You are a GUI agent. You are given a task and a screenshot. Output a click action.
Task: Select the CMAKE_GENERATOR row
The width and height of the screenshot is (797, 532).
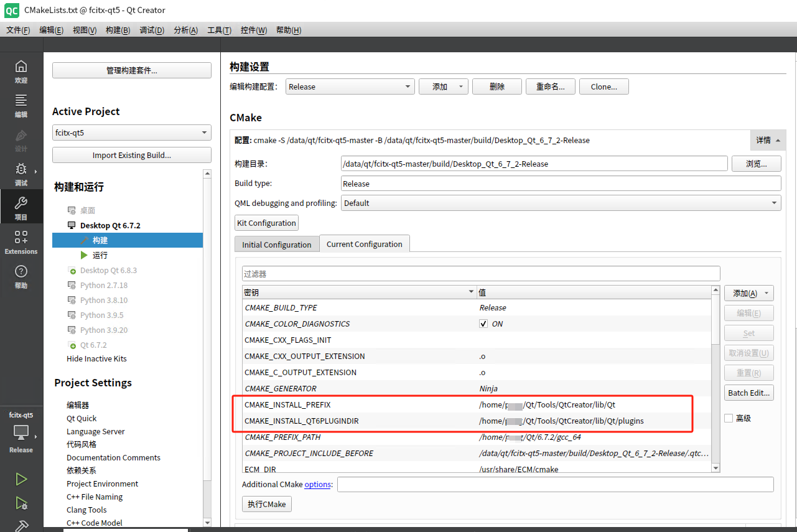point(476,388)
